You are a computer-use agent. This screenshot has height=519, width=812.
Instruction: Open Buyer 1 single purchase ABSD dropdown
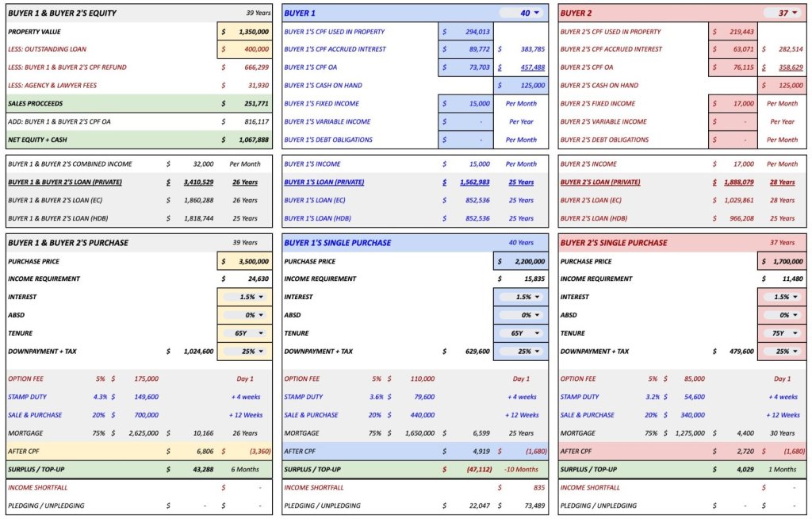pos(520,315)
